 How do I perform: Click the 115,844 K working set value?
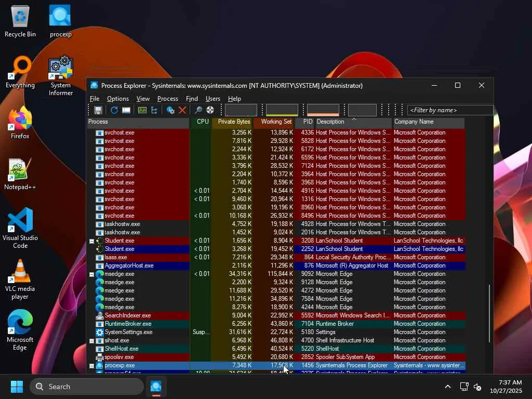[x=280, y=274]
